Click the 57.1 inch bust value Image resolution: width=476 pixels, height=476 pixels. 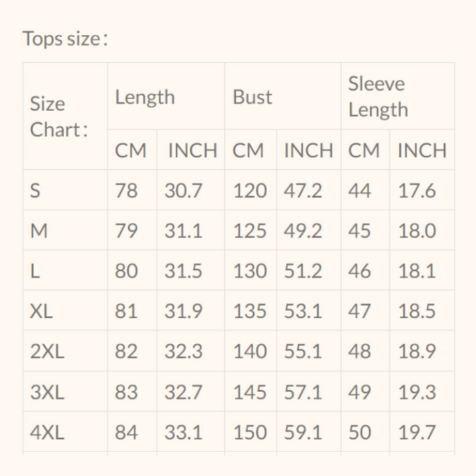[303, 392]
